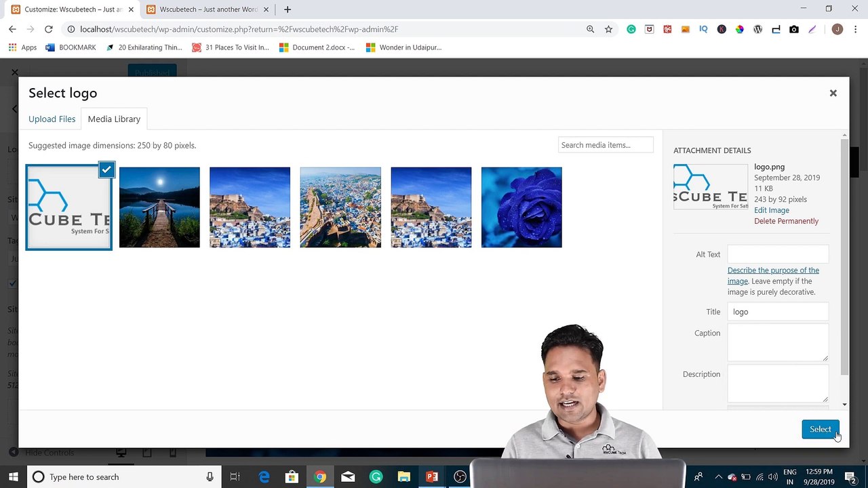The width and height of the screenshot is (868, 488).
Task: Open Windows Start menu
Action: [13, 477]
